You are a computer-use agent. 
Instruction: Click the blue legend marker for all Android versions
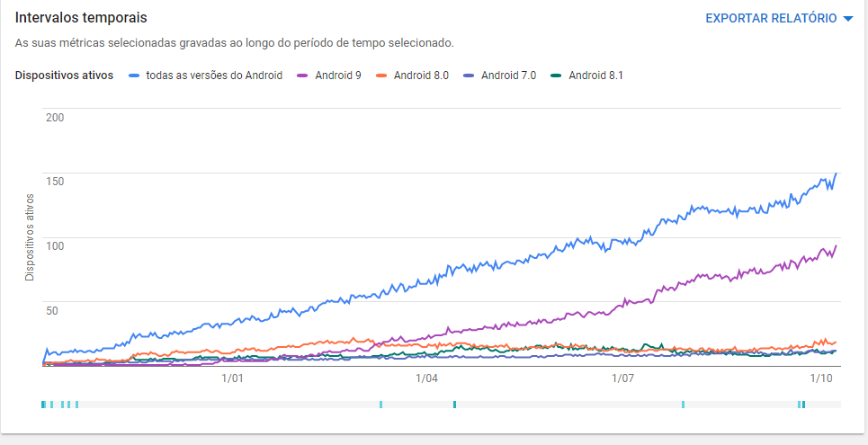(134, 76)
